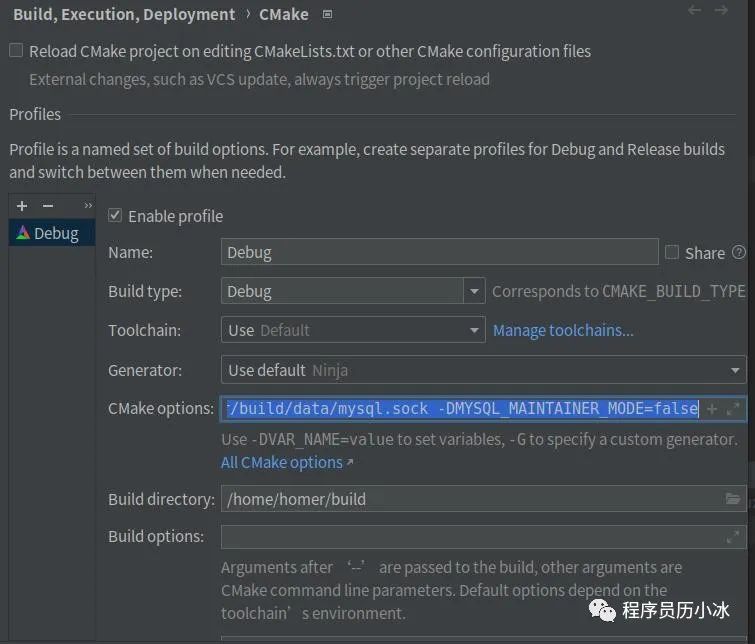Open the Toolchain dropdown
This screenshot has height=644, width=755.
click(474, 331)
